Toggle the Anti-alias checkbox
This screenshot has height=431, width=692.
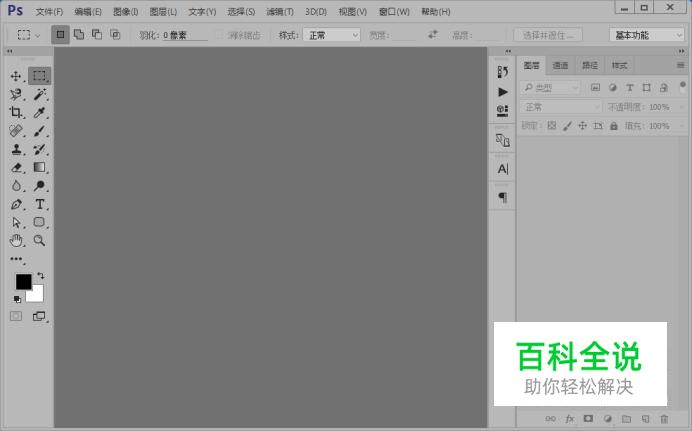click(x=219, y=35)
